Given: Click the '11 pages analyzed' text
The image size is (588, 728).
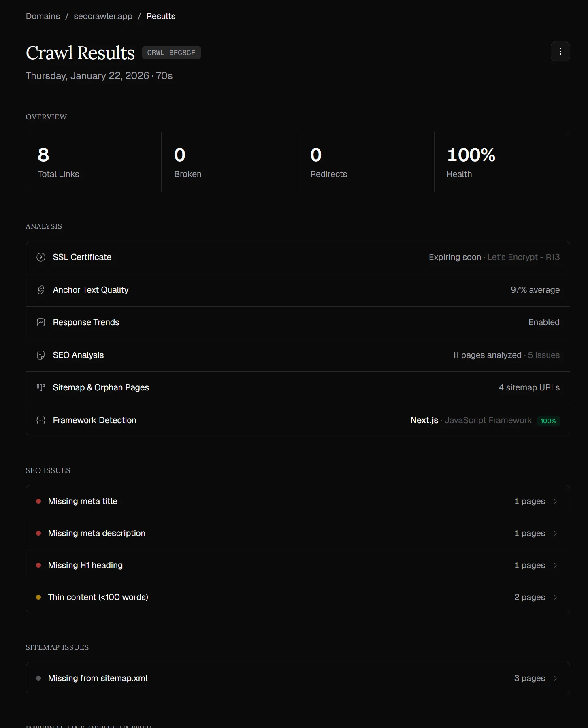Looking at the screenshot, I should pyautogui.click(x=487, y=355).
